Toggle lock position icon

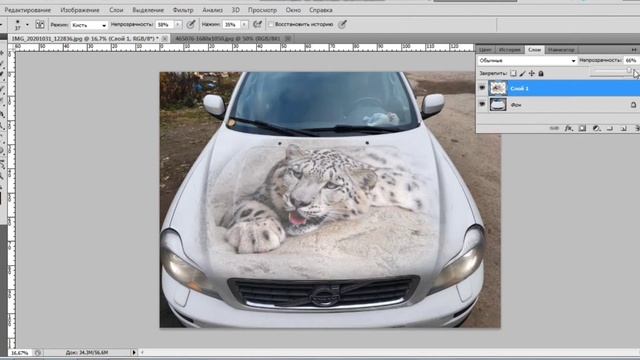click(x=532, y=73)
